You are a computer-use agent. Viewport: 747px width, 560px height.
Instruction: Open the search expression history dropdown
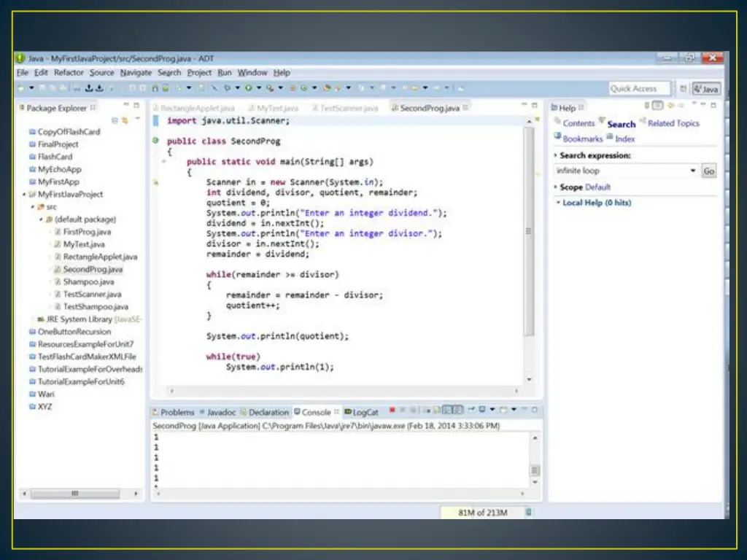(693, 171)
